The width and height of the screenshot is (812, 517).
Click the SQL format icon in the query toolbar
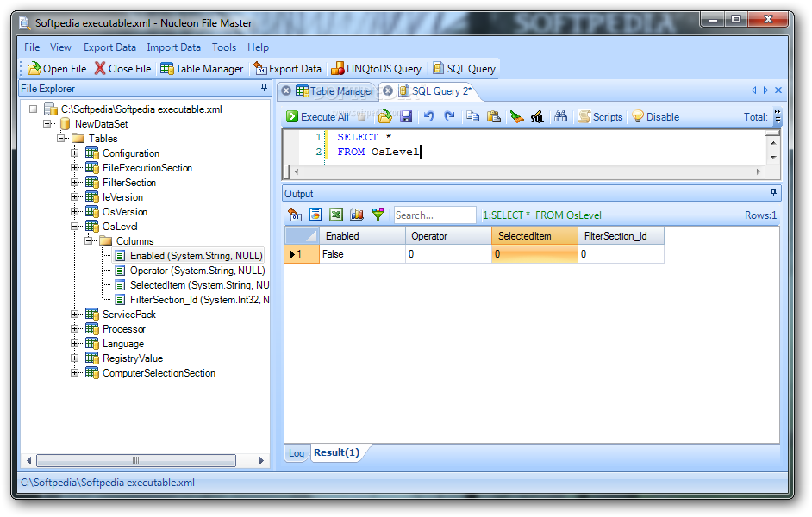(x=537, y=117)
